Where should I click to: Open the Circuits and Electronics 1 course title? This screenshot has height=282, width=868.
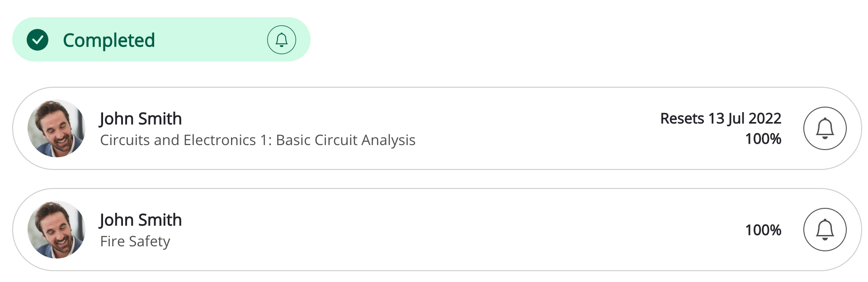tap(257, 140)
